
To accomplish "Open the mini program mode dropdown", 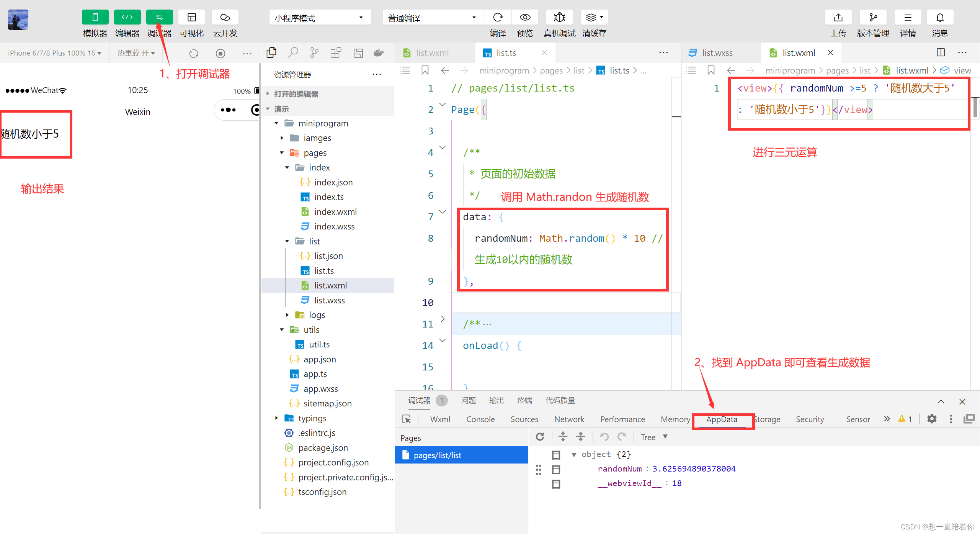I will 320,18.
